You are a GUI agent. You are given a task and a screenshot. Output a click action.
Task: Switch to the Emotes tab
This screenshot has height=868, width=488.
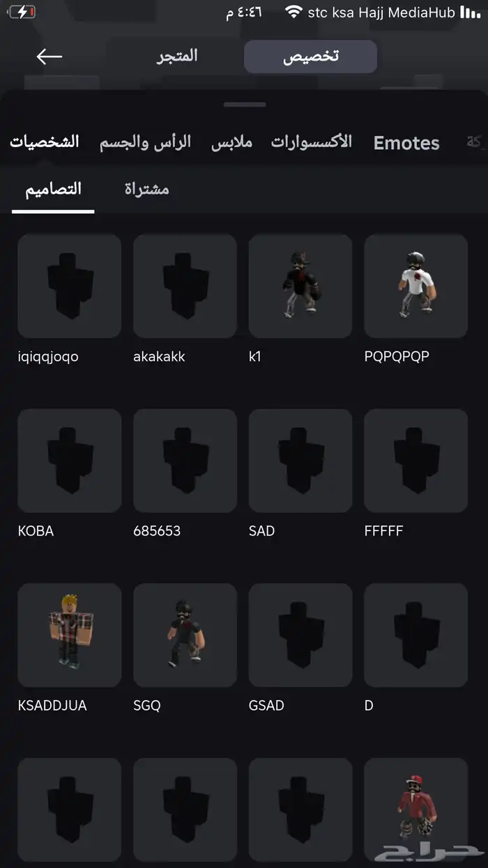pos(406,143)
